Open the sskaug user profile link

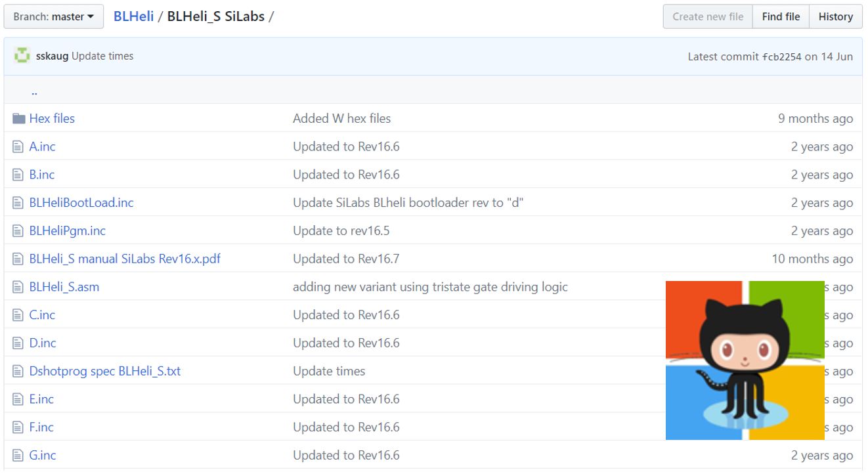click(x=52, y=56)
